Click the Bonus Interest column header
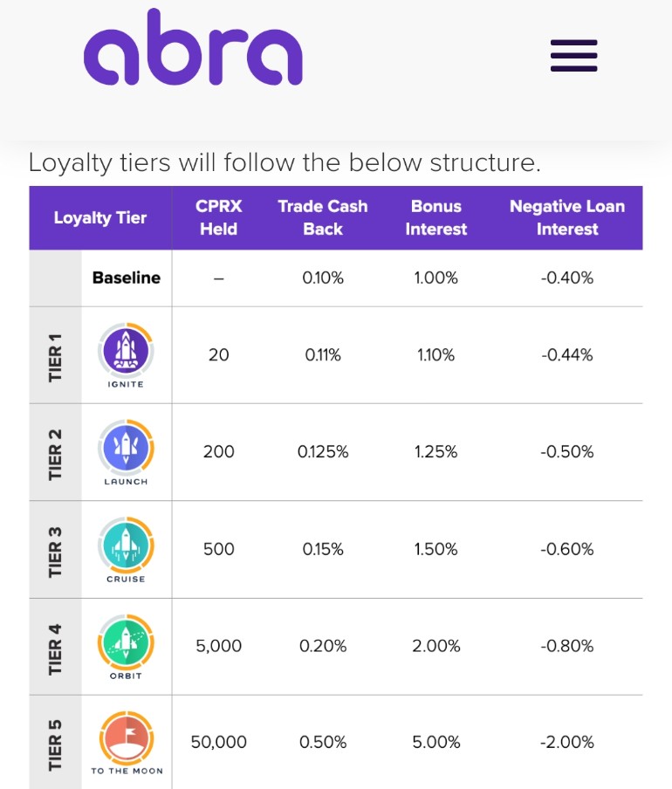 (x=436, y=217)
